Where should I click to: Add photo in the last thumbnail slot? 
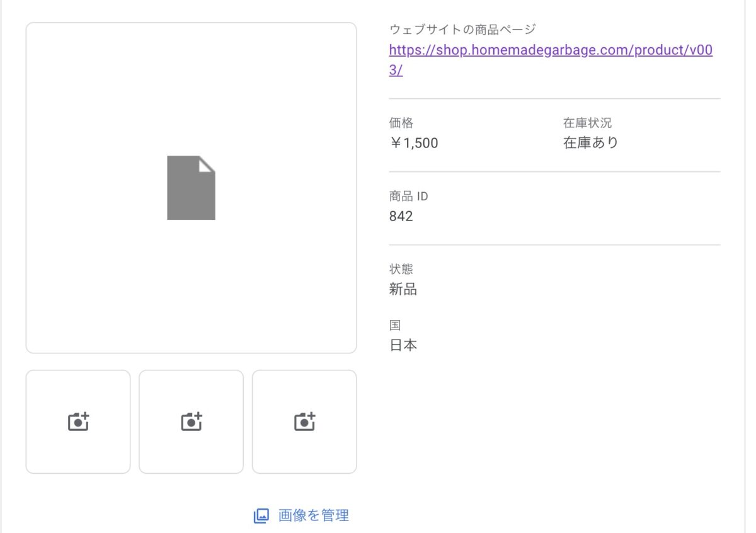pyautogui.click(x=304, y=421)
